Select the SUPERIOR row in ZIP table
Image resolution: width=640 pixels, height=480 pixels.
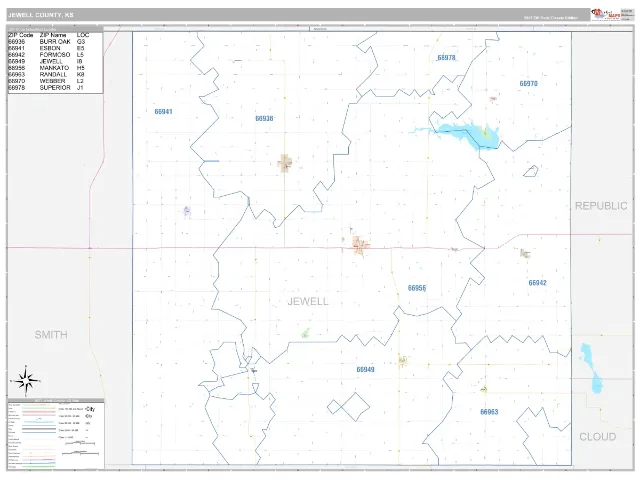47,87
